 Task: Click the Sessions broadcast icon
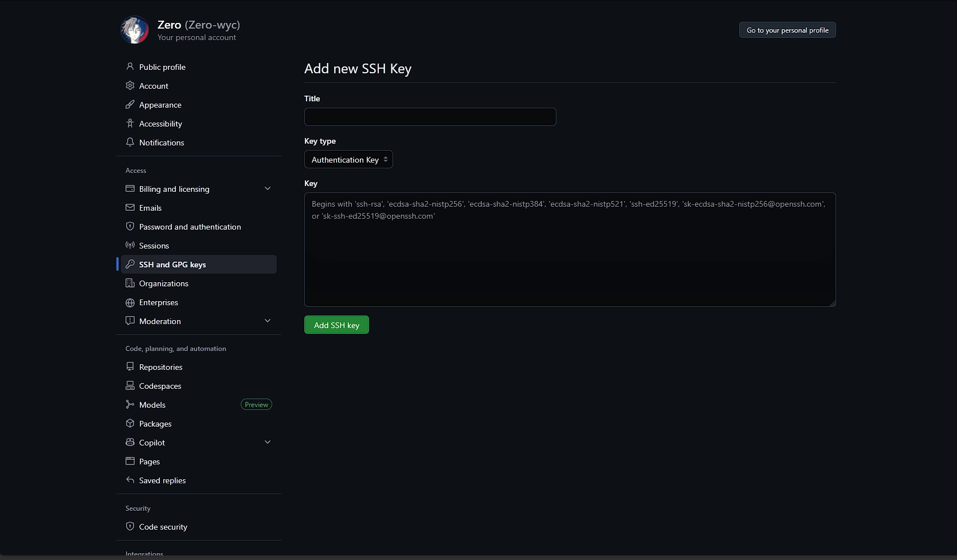point(130,246)
